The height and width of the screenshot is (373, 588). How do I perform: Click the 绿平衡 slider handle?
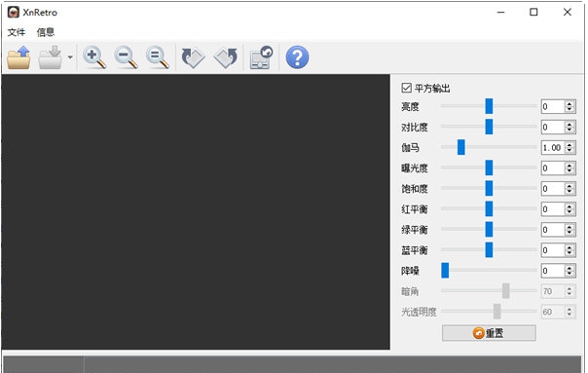tap(489, 229)
